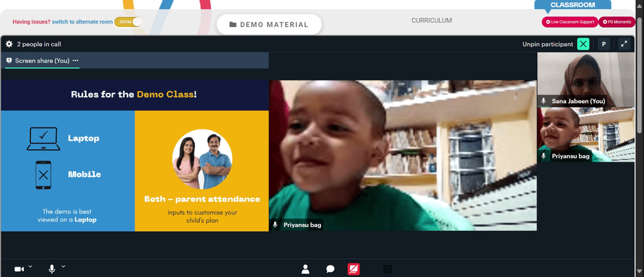644x277 pixels.
Task: Click Both – parent attendance text
Action: [202, 199]
